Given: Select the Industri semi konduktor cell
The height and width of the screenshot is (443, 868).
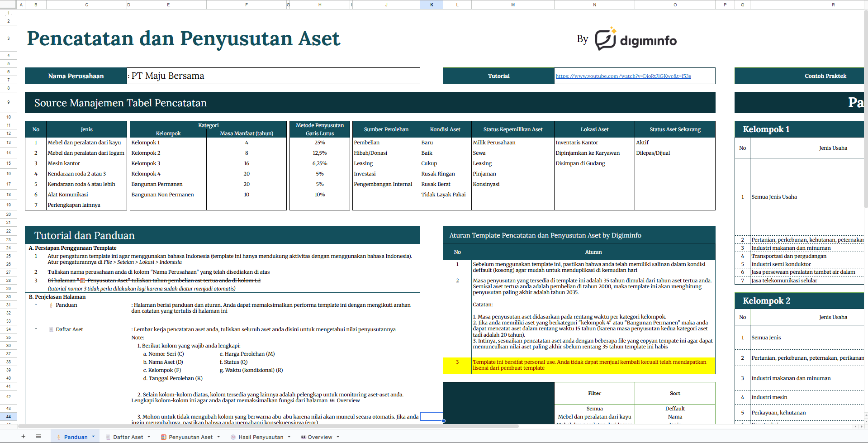Looking at the screenshot, I should 807,264.
